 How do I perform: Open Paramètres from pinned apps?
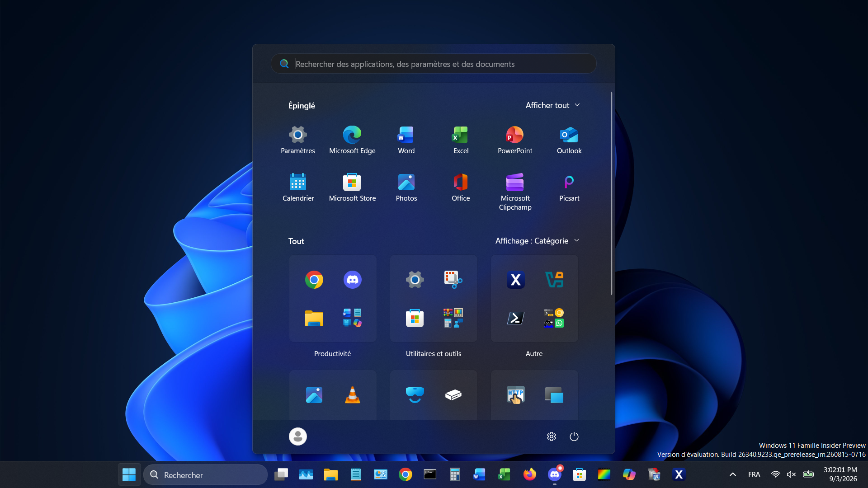pos(297,140)
